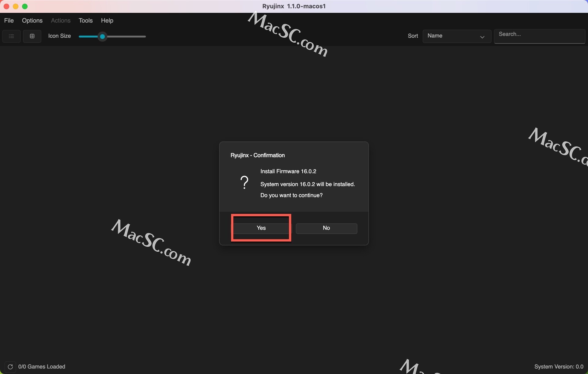Image resolution: width=588 pixels, height=374 pixels.
Task: Click the 0/0 Games Loaded status
Action: pyautogui.click(x=42, y=367)
